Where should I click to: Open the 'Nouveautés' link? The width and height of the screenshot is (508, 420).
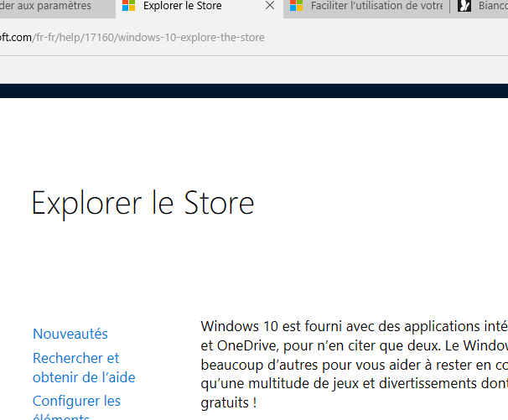click(x=70, y=334)
